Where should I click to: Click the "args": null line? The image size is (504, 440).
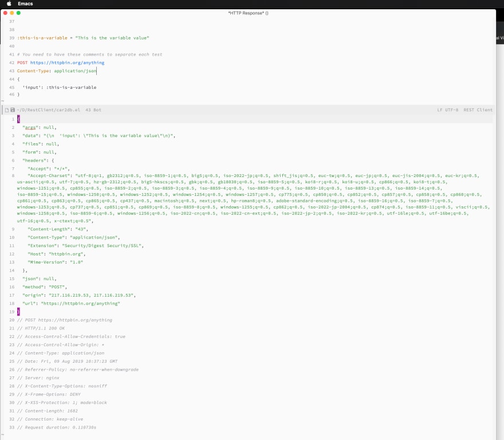[x=39, y=128]
